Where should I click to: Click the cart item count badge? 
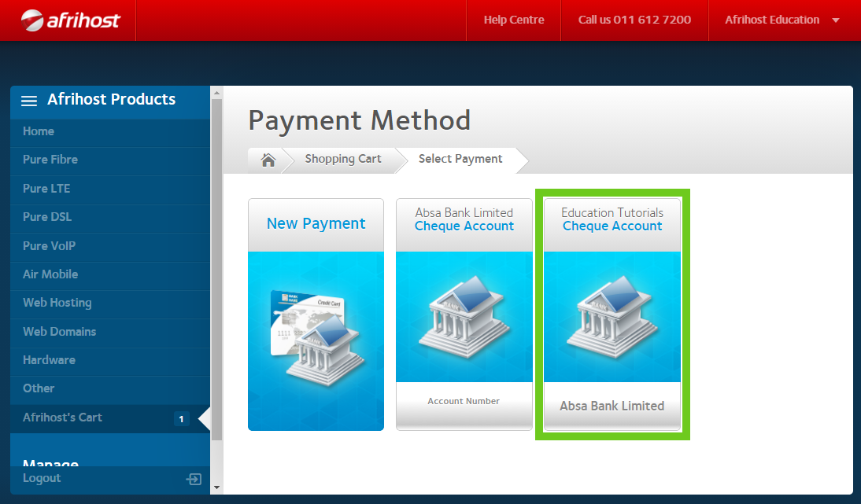coord(181,419)
